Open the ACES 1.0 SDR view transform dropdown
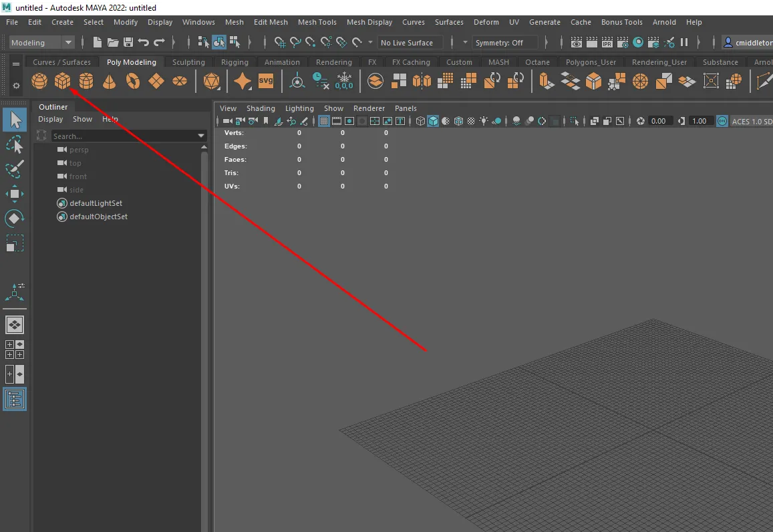Viewport: 773px width, 532px height. click(752, 121)
